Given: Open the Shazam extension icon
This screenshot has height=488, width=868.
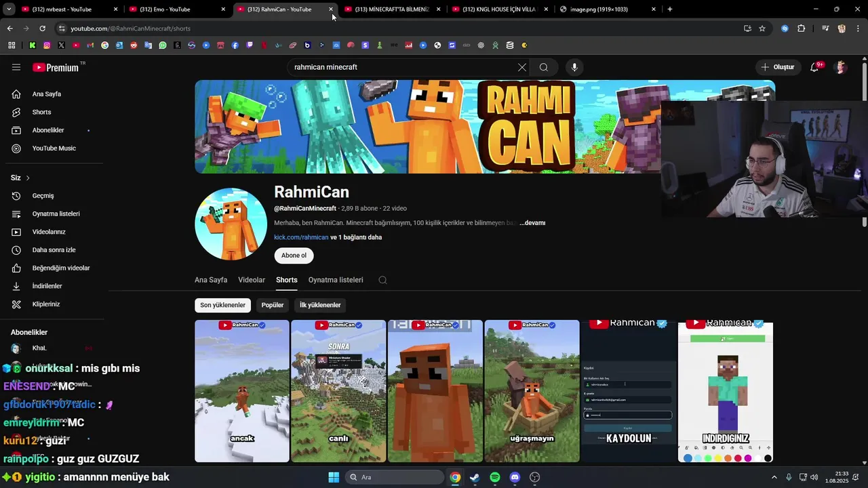Looking at the screenshot, I should [785, 28].
